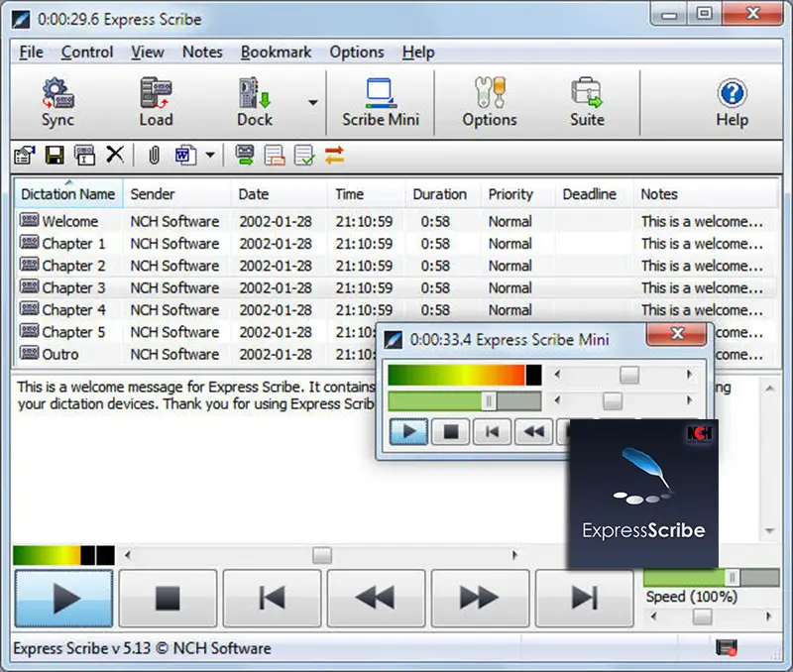Click the Word document icon
Screen dimensions: 793x672
(x=185, y=156)
